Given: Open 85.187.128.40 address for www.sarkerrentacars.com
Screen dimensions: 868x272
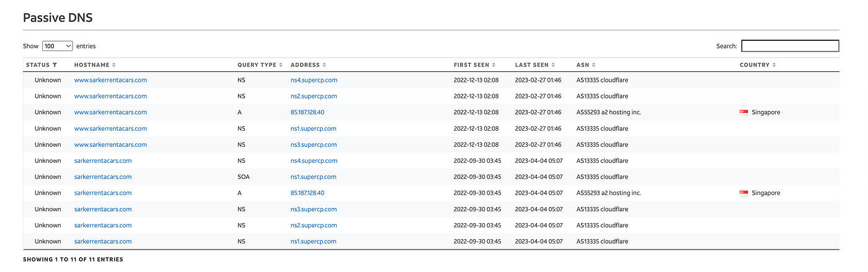Looking at the screenshot, I should (308, 112).
